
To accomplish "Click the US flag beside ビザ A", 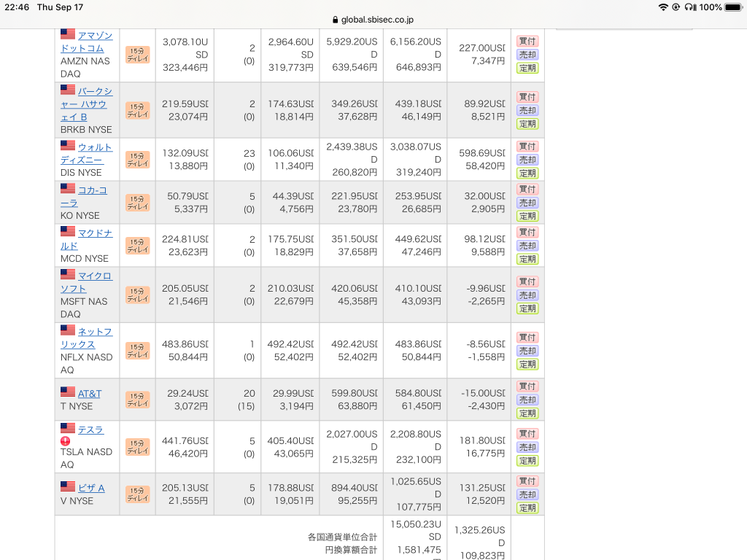I will point(68,486).
